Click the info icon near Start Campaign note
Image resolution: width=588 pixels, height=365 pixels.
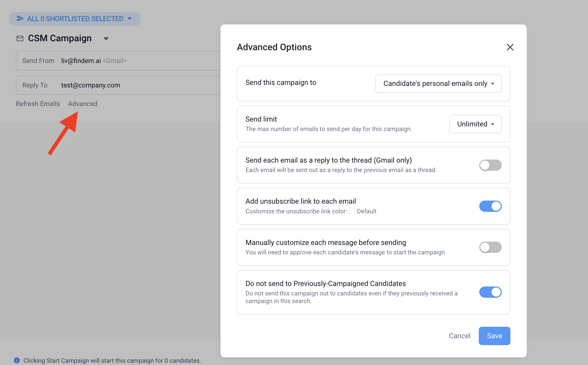coord(17,360)
